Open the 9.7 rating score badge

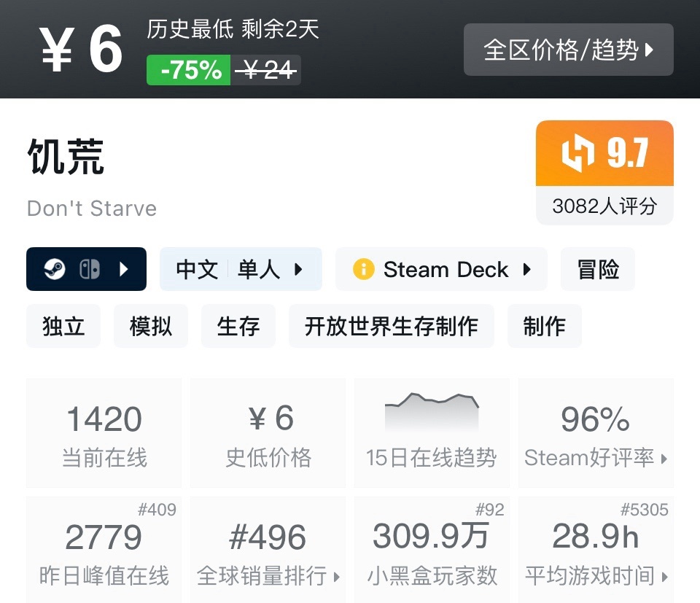[x=604, y=153]
